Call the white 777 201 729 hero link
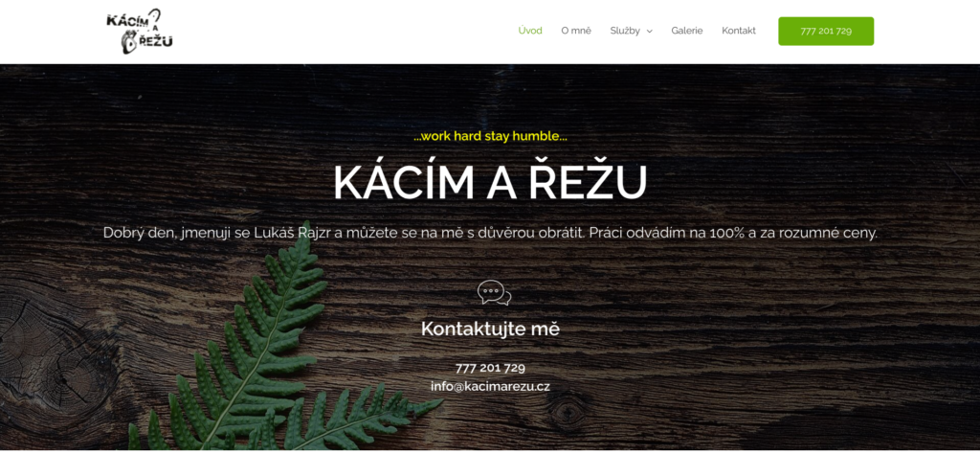The width and height of the screenshot is (980, 454). [x=490, y=368]
